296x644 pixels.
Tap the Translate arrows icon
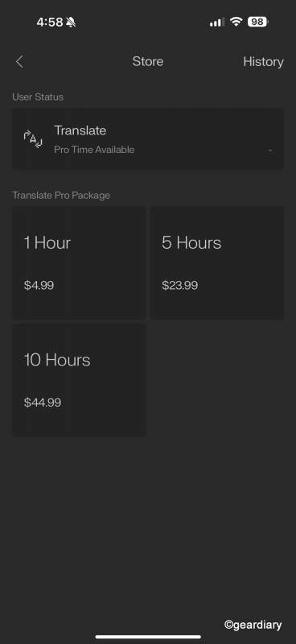coord(33,139)
